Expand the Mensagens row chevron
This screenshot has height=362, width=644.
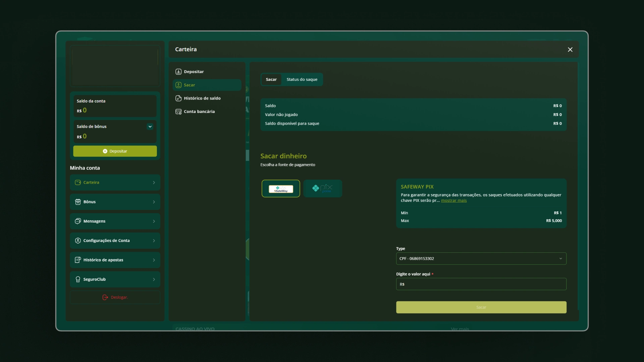[154, 221]
